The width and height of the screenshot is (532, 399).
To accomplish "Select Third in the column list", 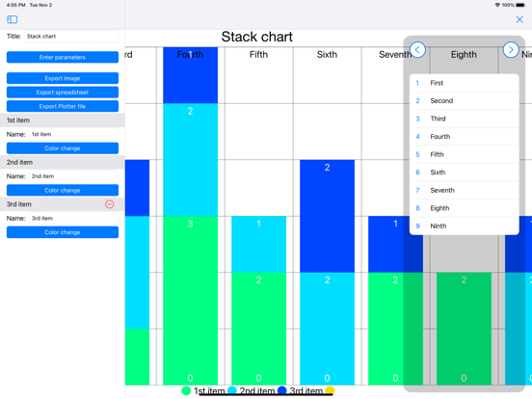I will (x=465, y=119).
